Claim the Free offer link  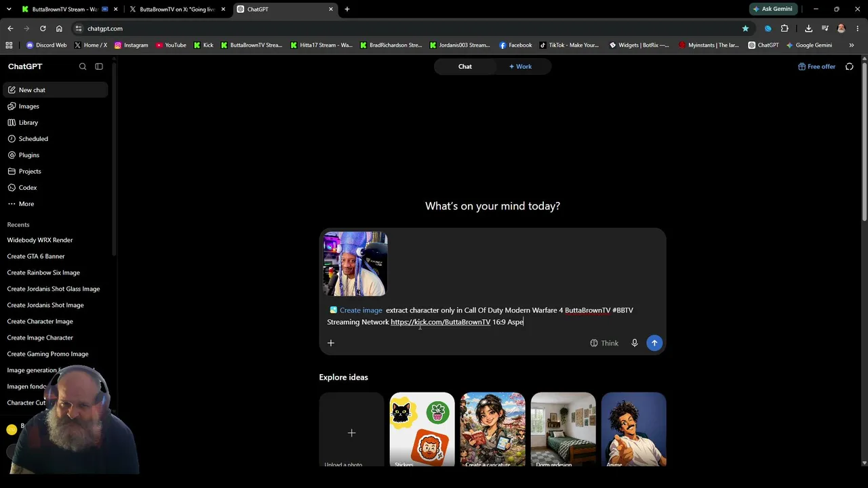[816, 66]
